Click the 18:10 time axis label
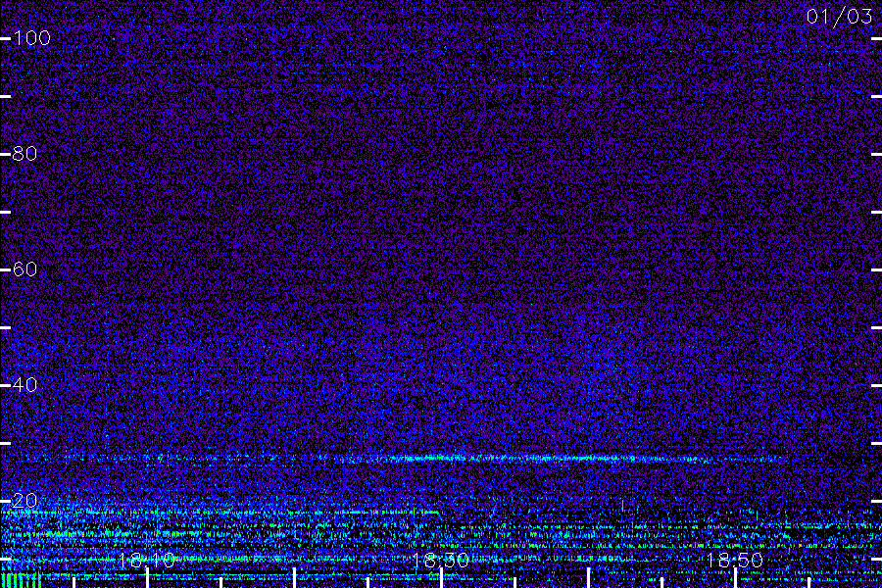Viewport: 882px width, 588px height. click(x=146, y=561)
